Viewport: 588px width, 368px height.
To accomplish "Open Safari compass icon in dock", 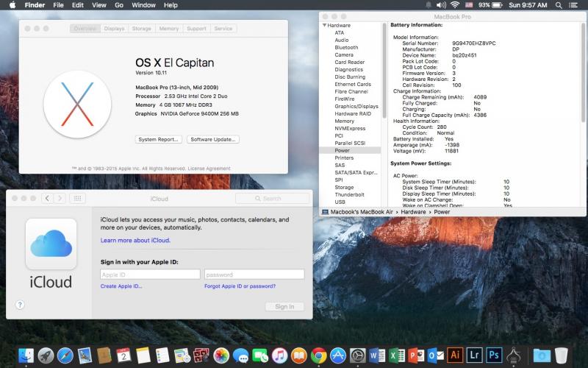I will [65, 355].
